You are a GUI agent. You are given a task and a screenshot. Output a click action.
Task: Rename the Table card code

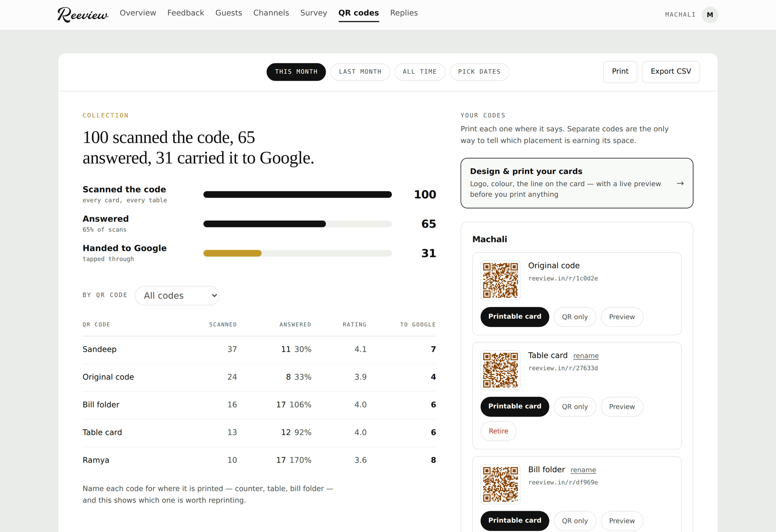[x=586, y=356]
